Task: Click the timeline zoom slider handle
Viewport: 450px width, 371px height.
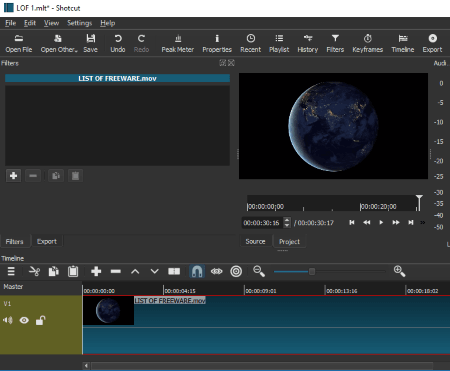Action: (x=312, y=272)
